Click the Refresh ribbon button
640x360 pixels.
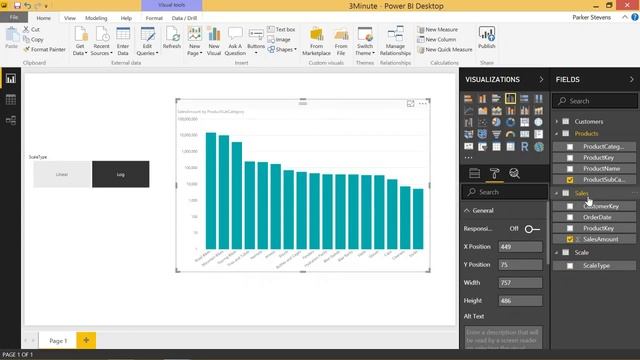coord(172,38)
